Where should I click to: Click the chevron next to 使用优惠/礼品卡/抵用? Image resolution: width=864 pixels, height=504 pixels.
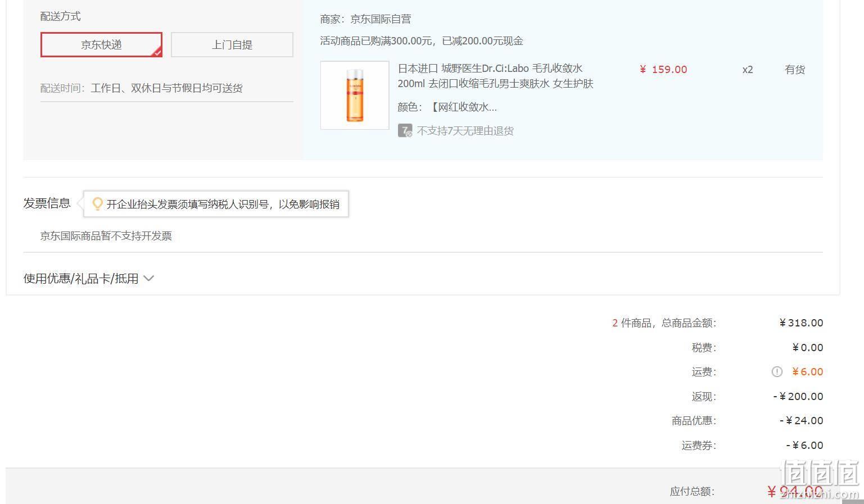[149, 278]
